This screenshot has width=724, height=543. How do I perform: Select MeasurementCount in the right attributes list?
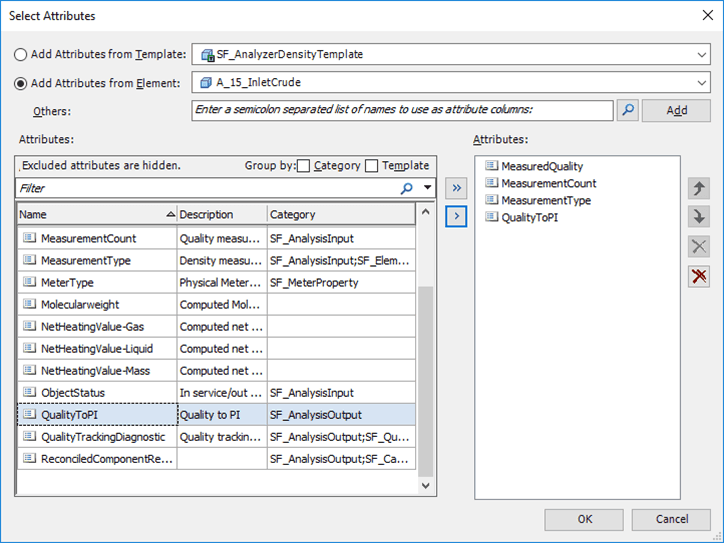point(549,183)
